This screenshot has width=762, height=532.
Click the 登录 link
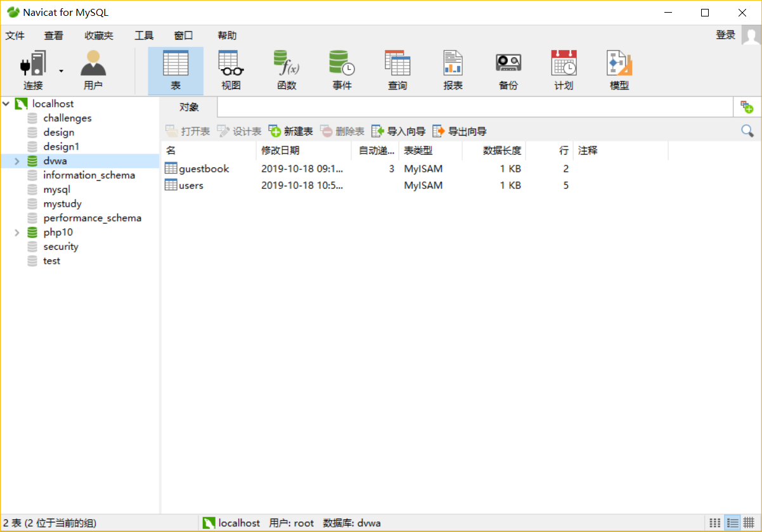point(725,35)
